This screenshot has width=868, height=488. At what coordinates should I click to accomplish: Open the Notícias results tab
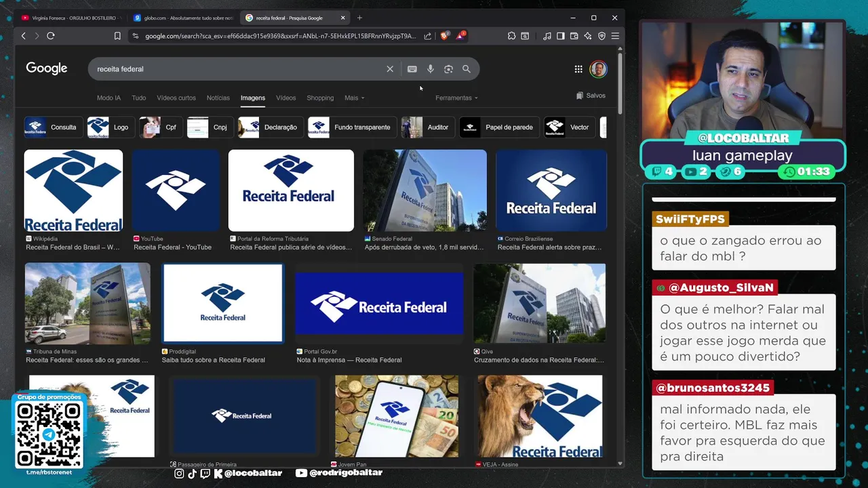pyautogui.click(x=218, y=98)
